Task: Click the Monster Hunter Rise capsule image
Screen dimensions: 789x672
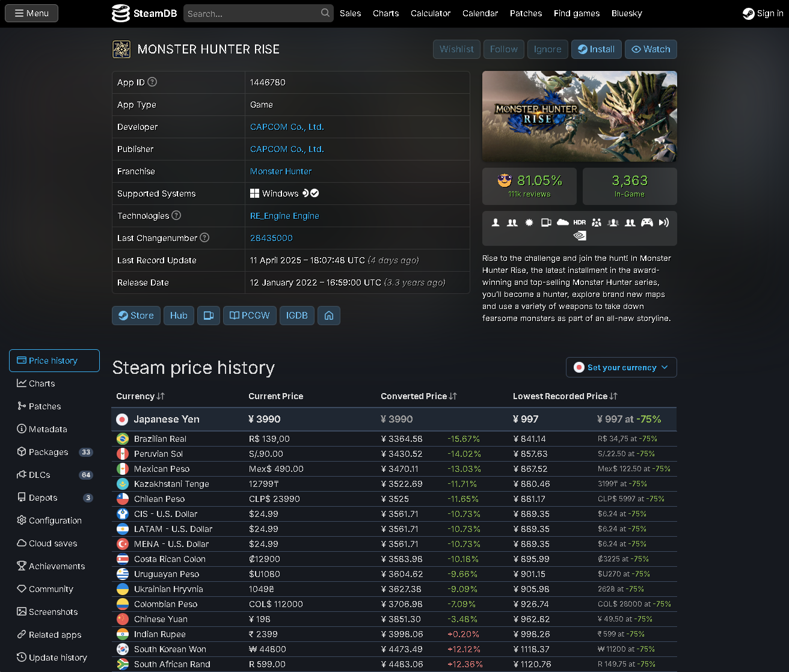Action: click(580, 116)
